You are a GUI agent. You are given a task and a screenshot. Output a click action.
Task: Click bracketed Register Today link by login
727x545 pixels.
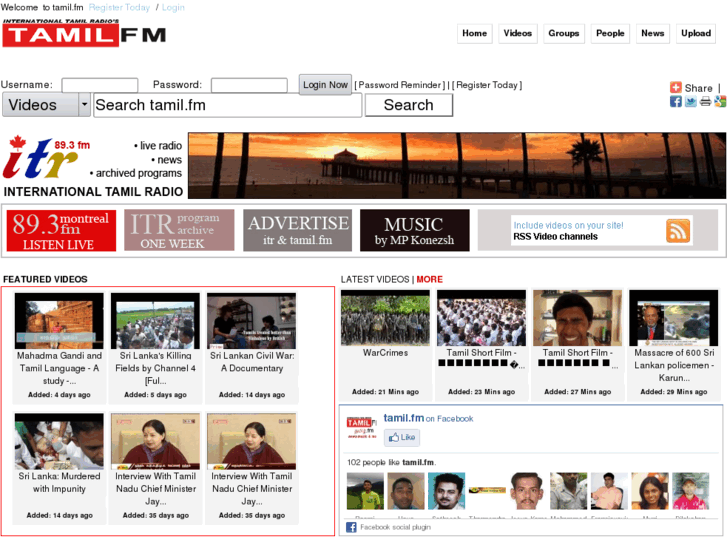[x=486, y=85]
